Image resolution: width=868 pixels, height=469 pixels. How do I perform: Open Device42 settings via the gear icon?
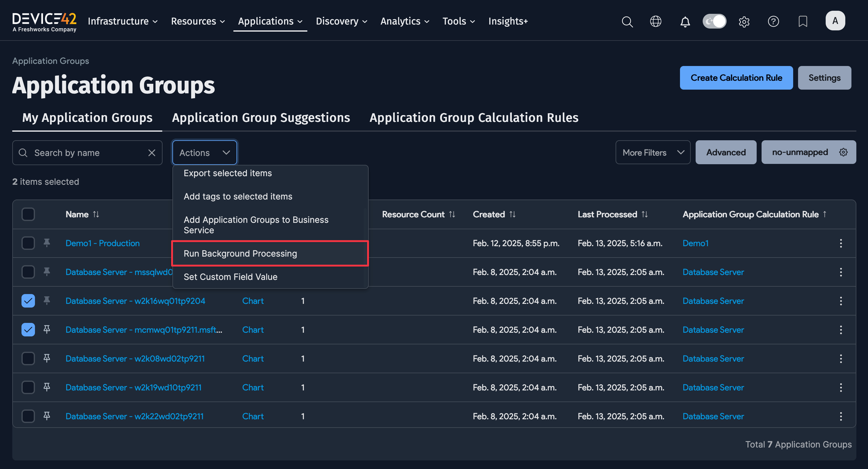(x=744, y=21)
